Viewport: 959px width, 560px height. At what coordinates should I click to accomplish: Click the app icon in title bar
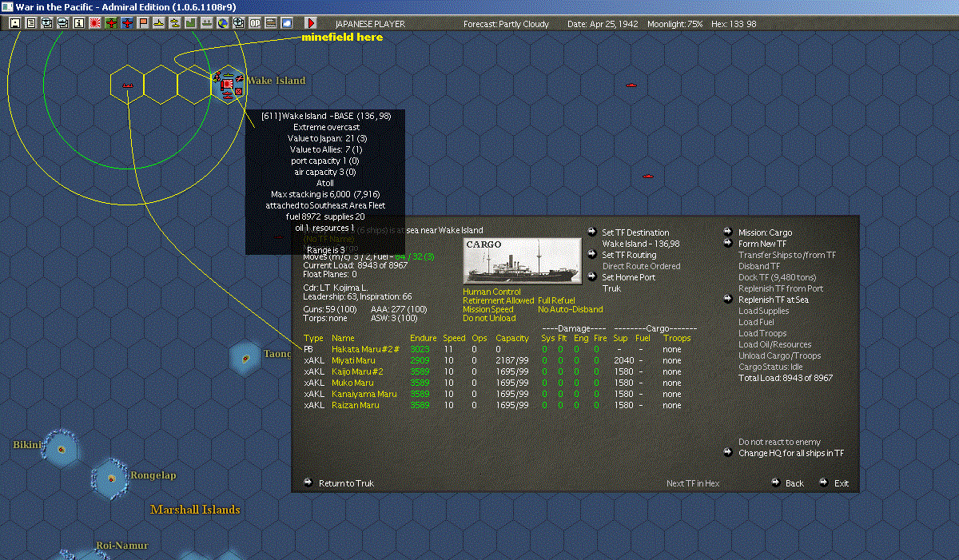pyautogui.click(x=8, y=6)
